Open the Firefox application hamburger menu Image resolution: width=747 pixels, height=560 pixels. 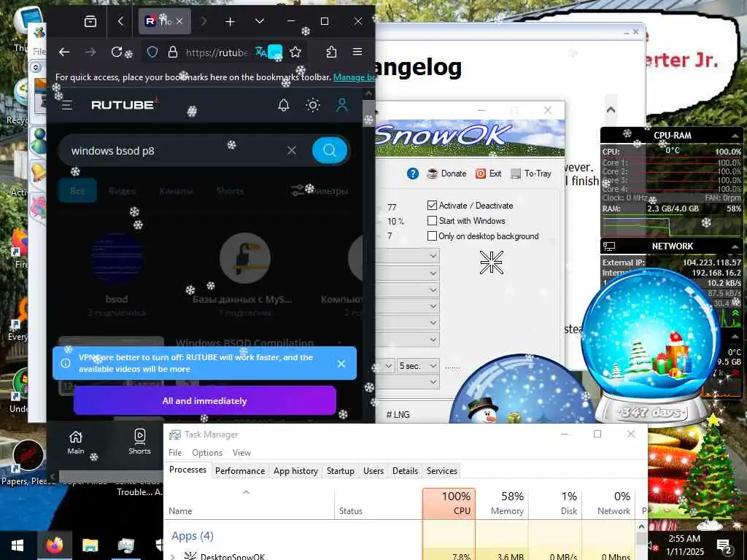(357, 52)
